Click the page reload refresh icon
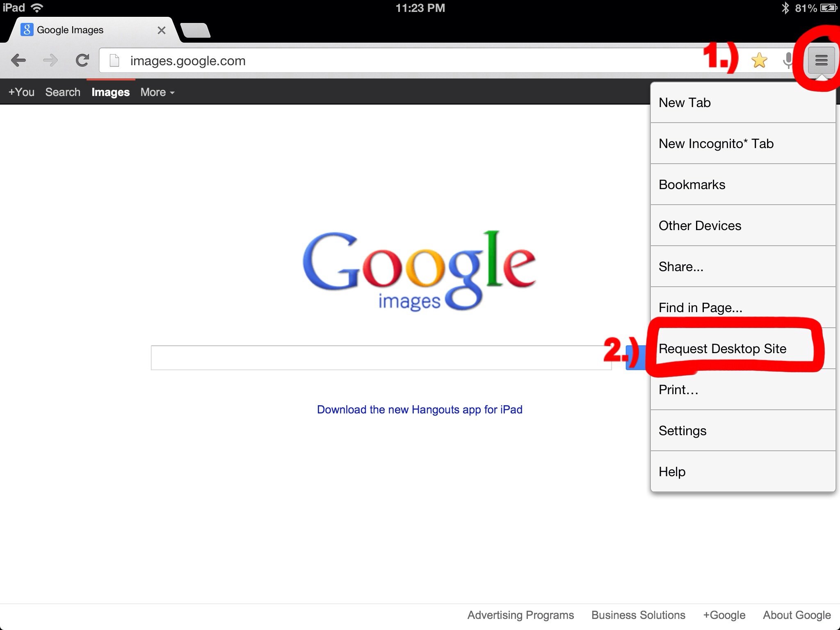This screenshot has height=630, width=840. [81, 61]
